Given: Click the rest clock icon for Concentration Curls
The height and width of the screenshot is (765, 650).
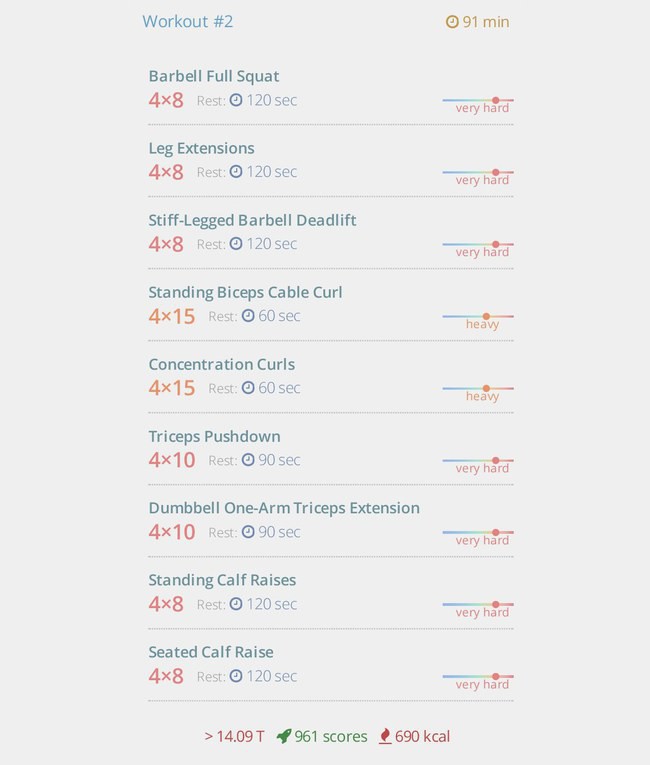Looking at the screenshot, I should (x=248, y=388).
